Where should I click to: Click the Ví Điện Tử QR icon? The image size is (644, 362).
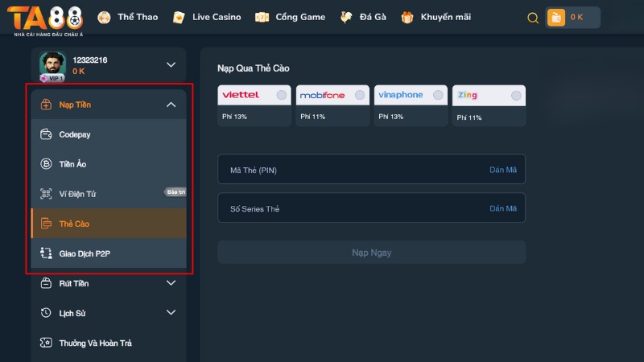click(46, 194)
